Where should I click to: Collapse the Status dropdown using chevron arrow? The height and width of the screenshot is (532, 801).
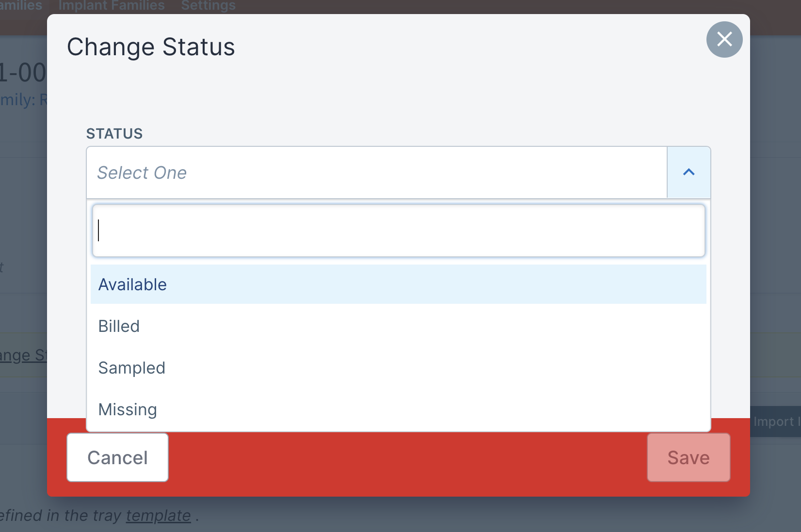pyautogui.click(x=689, y=172)
